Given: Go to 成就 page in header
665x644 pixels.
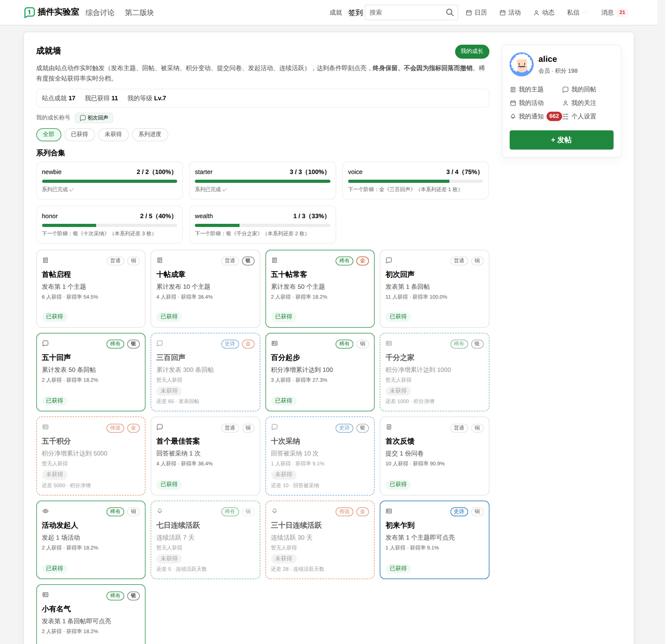Looking at the screenshot, I should (336, 12).
